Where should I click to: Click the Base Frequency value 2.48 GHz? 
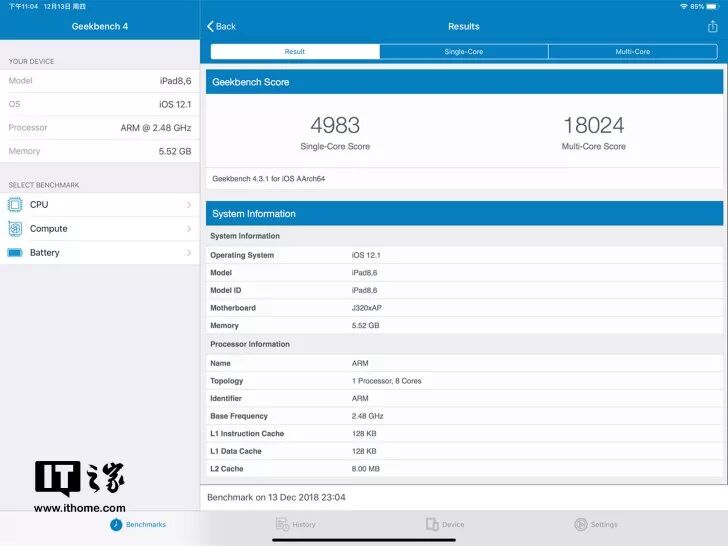[368, 416]
